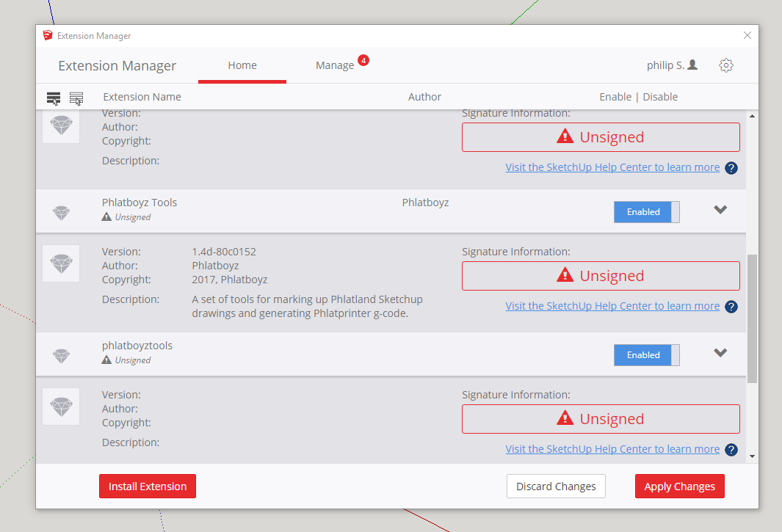
Task: Click the phlatboyztools ruby gem icon
Action: click(x=62, y=356)
